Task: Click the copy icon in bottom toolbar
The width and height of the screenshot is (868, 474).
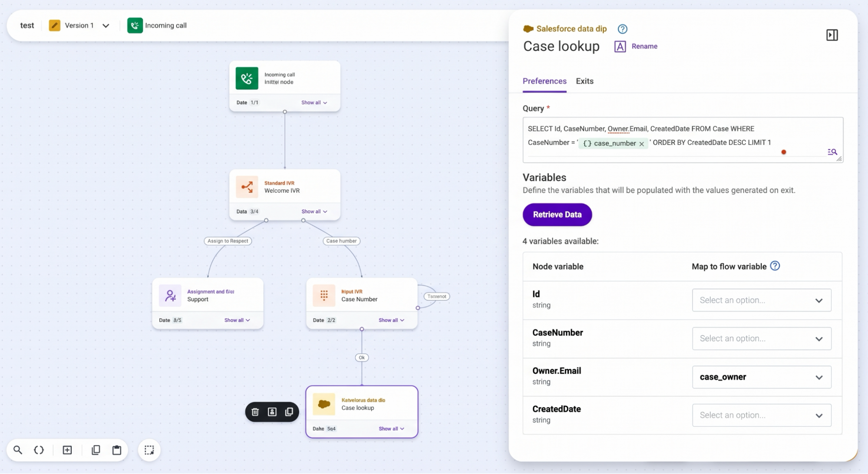Action: click(x=96, y=450)
